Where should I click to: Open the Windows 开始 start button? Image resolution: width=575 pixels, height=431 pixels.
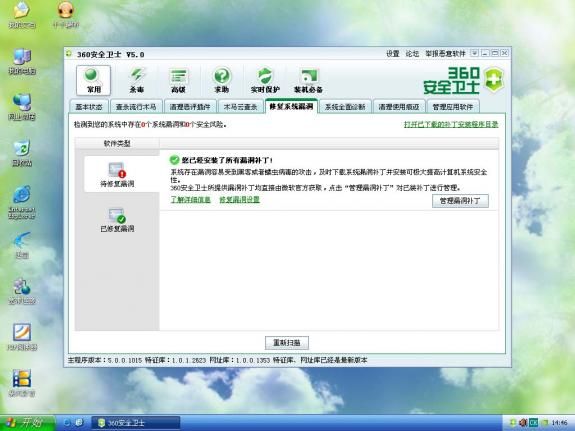coord(27,423)
